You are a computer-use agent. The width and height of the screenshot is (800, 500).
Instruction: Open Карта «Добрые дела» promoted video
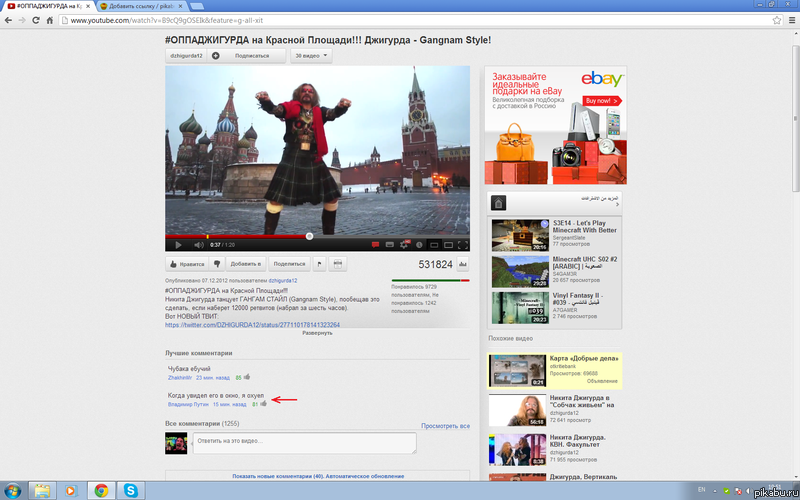(555, 371)
